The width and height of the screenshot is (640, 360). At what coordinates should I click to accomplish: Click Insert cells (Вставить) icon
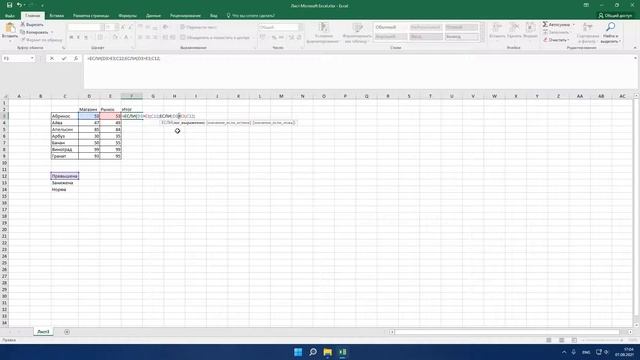point(497,28)
